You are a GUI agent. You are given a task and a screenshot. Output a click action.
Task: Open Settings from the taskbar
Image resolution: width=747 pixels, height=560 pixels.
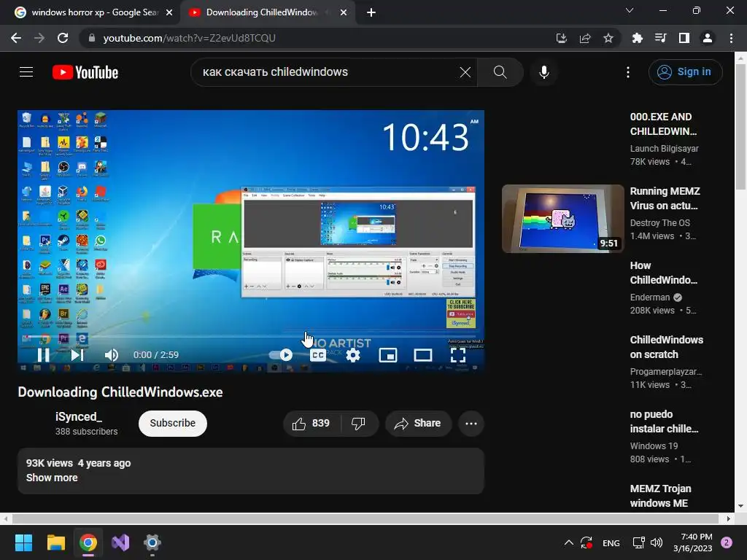coord(152,542)
